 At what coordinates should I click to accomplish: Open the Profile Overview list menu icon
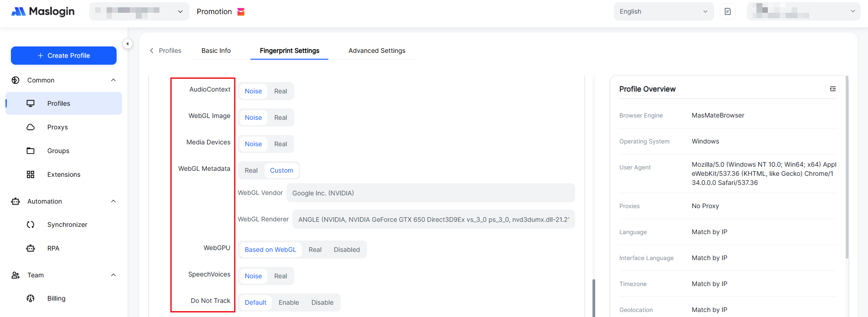tap(832, 89)
